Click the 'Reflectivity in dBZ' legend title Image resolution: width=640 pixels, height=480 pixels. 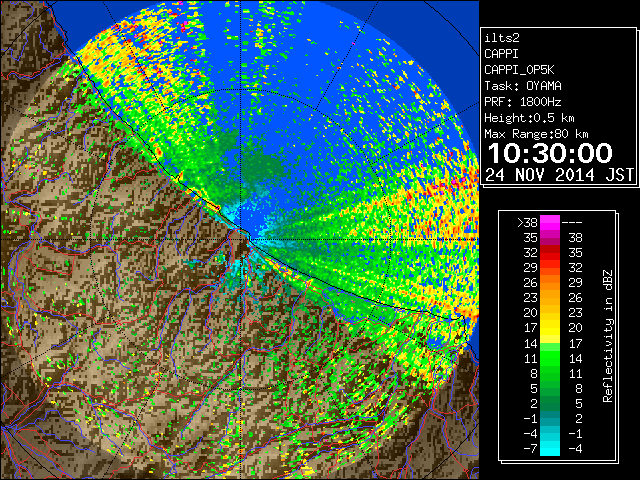(x=608, y=336)
